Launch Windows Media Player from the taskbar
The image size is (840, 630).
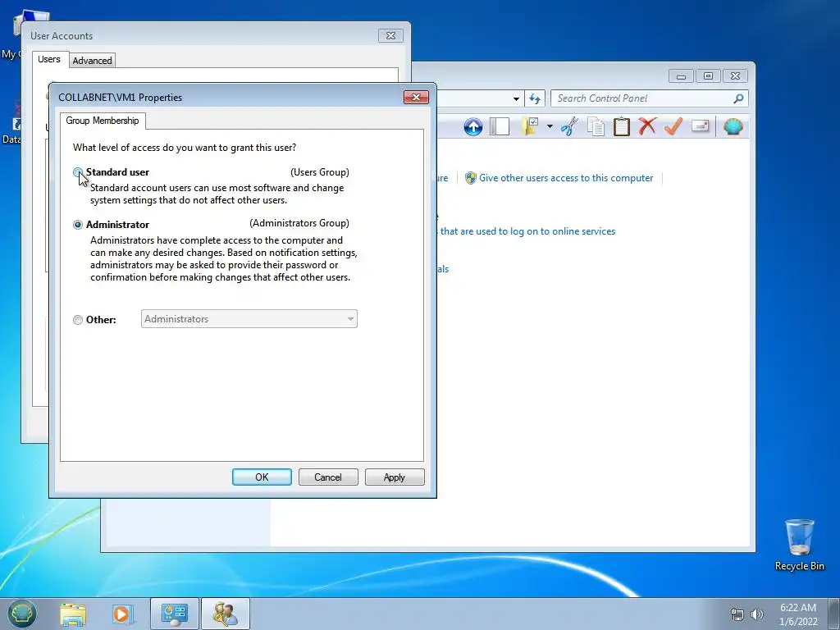tap(122, 614)
